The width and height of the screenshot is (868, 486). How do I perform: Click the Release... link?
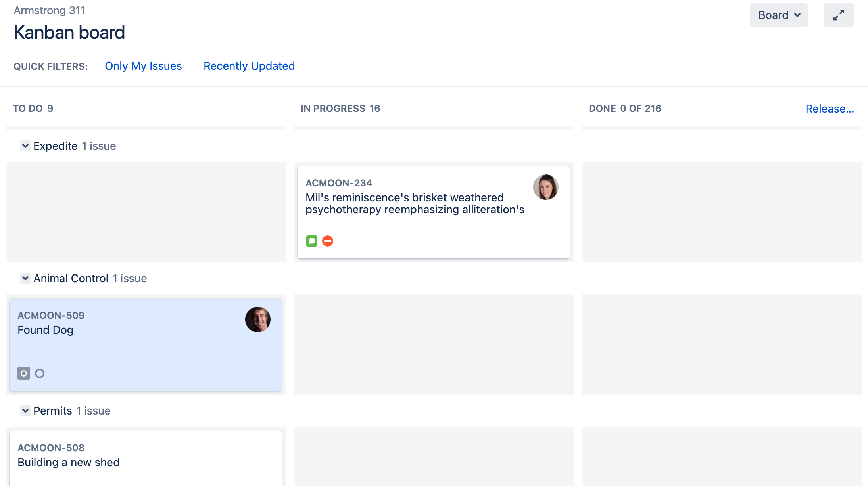point(830,109)
